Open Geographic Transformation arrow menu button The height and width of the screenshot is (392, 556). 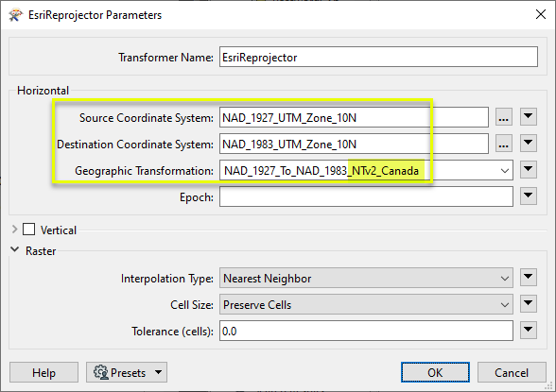point(529,170)
